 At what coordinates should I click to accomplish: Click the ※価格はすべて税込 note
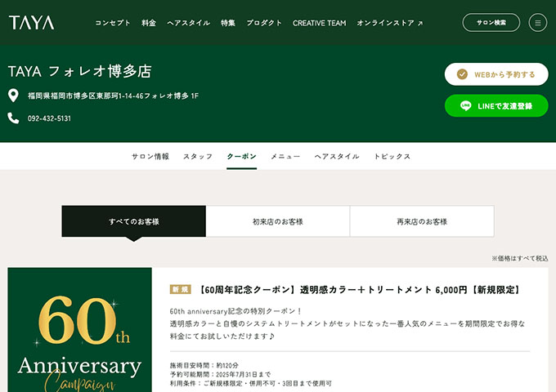tap(520, 258)
